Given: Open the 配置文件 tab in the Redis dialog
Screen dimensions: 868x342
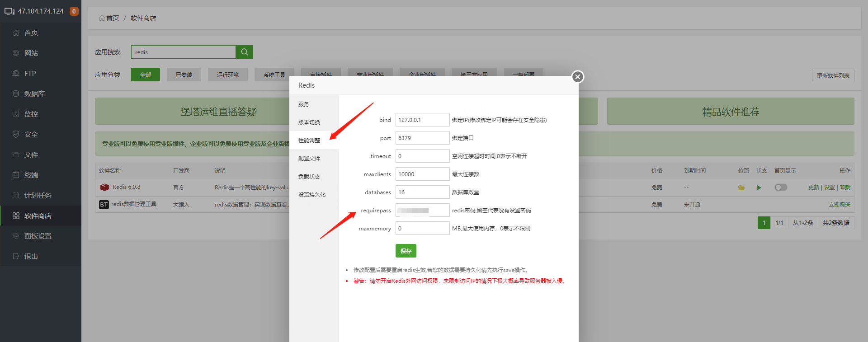Looking at the screenshot, I should 309,159.
